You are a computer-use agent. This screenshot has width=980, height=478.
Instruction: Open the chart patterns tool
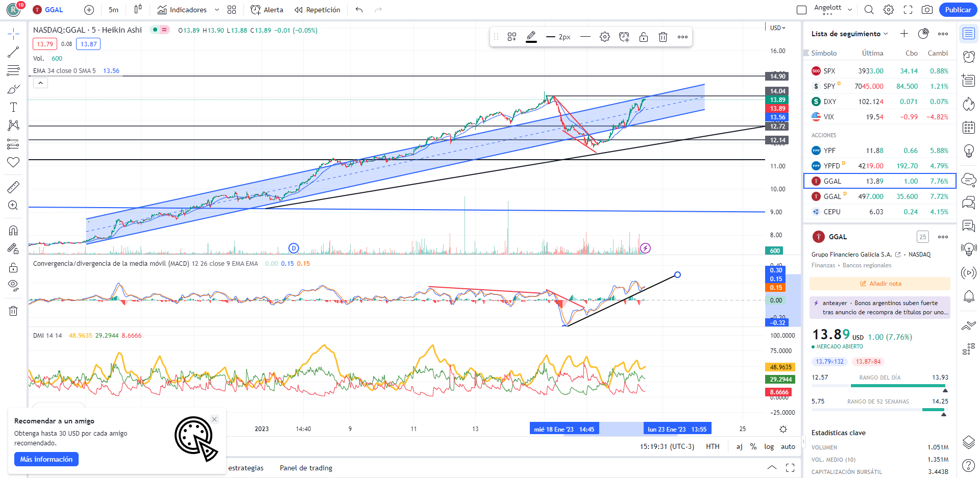click(x=13, y=125)
